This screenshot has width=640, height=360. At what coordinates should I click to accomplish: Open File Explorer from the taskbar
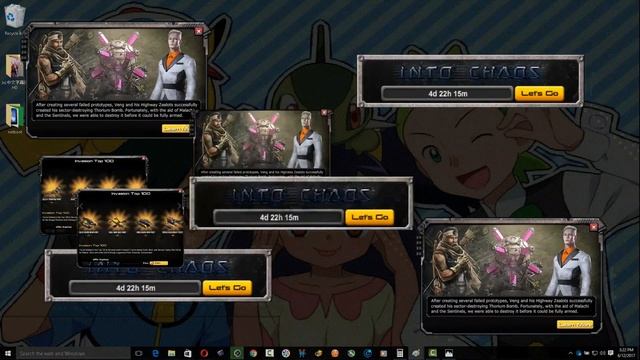(x=171, y=353)
